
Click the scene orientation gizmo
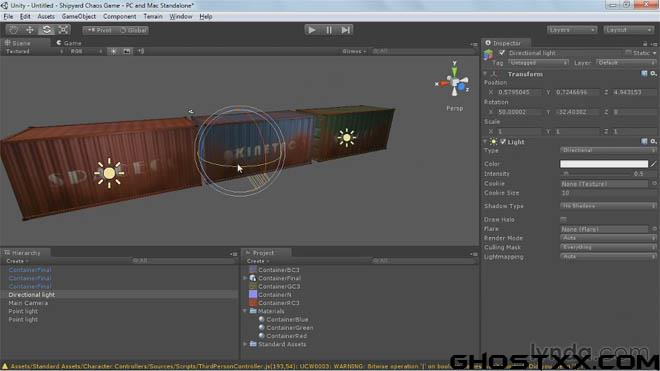454,82
